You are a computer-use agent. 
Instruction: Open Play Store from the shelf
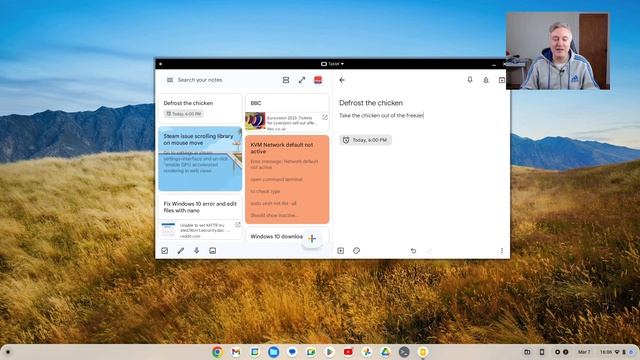point(329,352)
